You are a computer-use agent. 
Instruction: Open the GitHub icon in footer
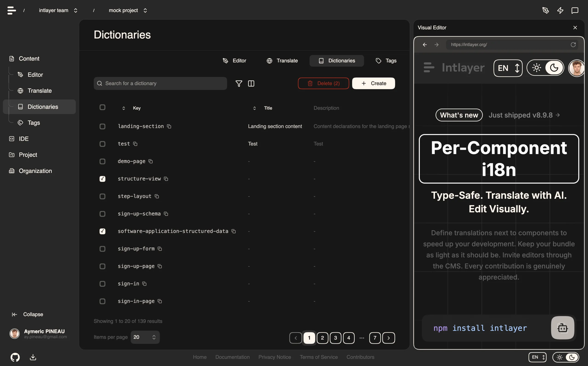pos(15,357)
